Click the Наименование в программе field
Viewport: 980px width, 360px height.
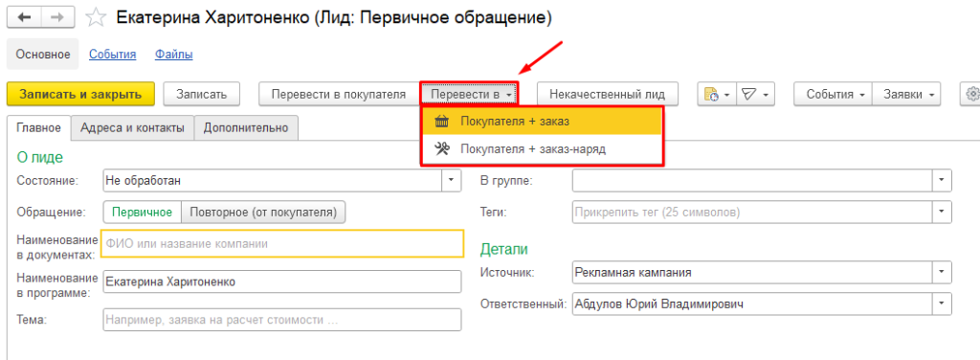282,281
